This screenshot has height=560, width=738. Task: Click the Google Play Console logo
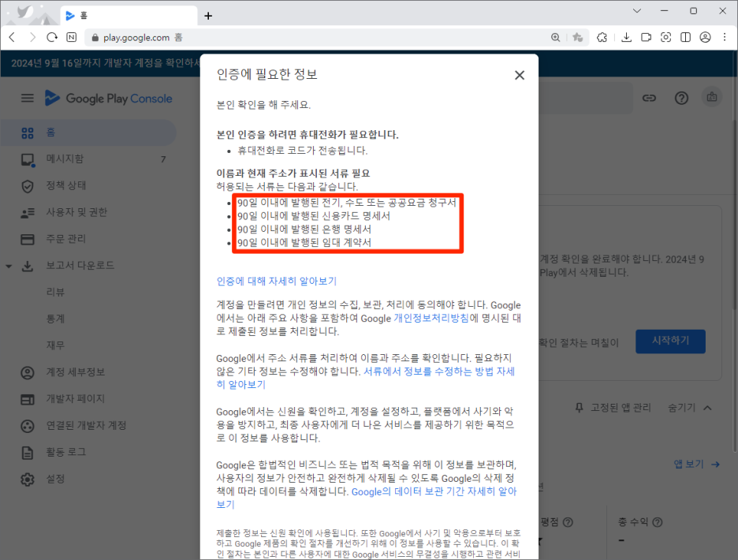click(x=108, y=98)
